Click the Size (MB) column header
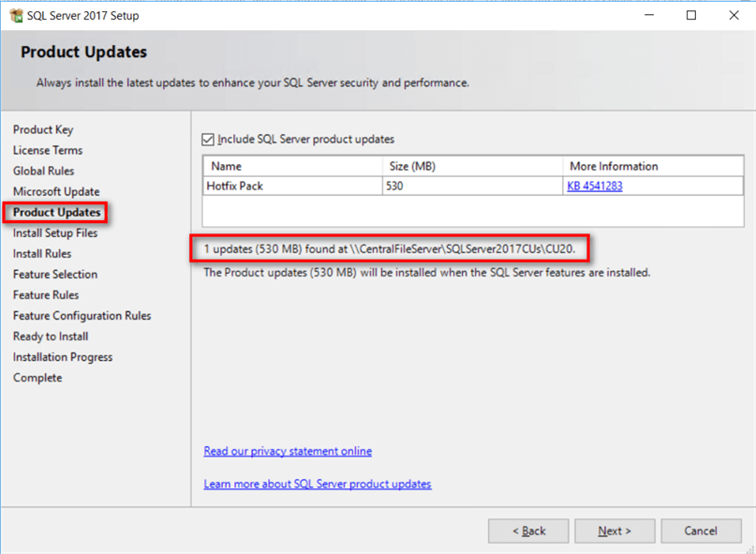Image resolution: width=756 pixels, height=554 pixels. tap(472, 167)
